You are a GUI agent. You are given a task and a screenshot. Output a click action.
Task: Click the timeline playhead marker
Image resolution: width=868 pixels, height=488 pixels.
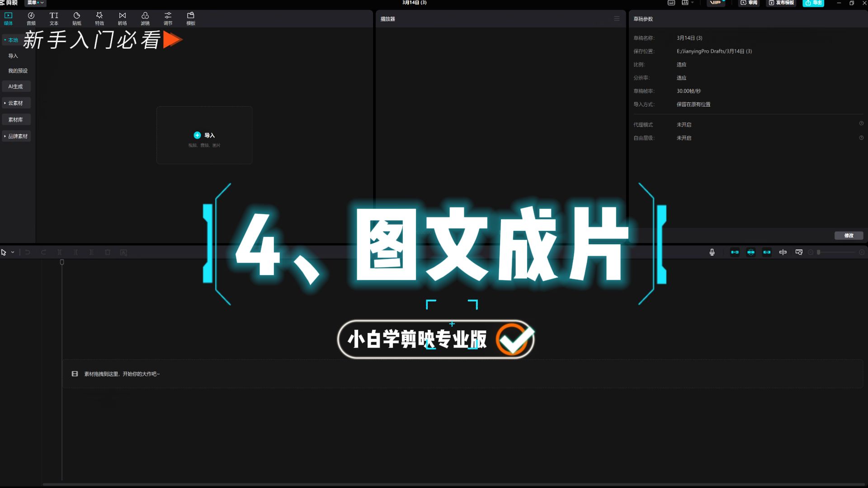click(x=62, y=262)
